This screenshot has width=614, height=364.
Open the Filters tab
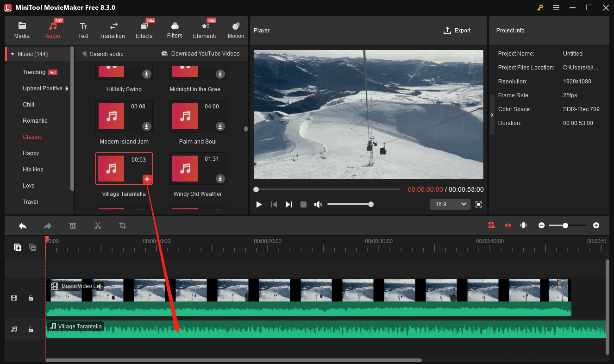click(175, 31)
